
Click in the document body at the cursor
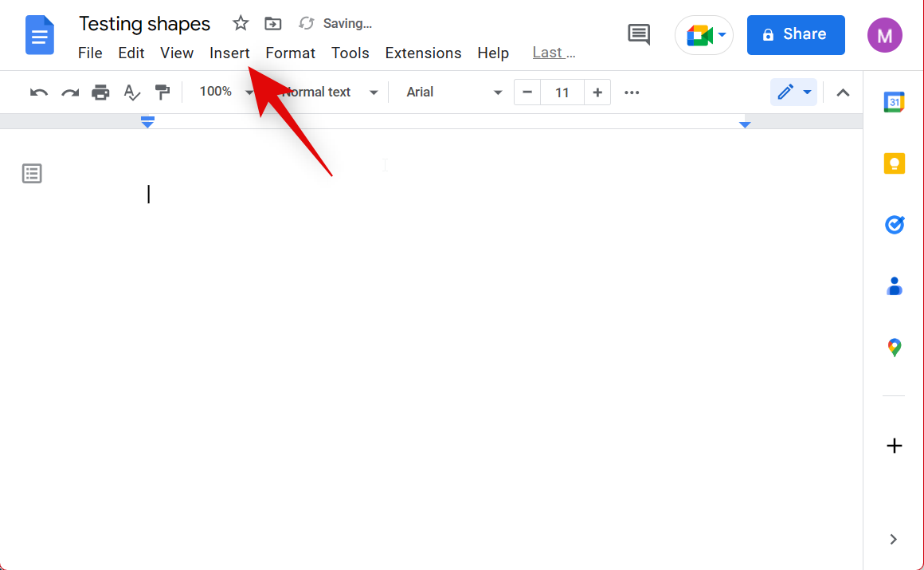point(148,195)
